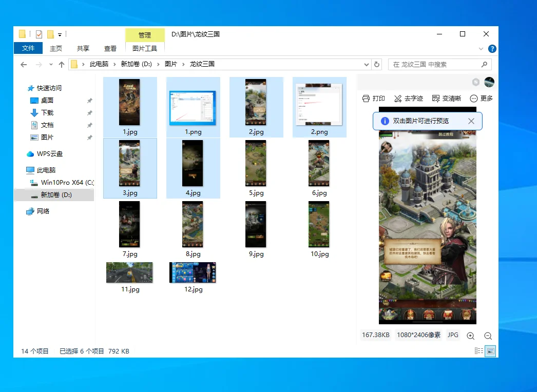The image size is (537, 392).
Task: Go up one folder level
Action: tap(62, 64)
